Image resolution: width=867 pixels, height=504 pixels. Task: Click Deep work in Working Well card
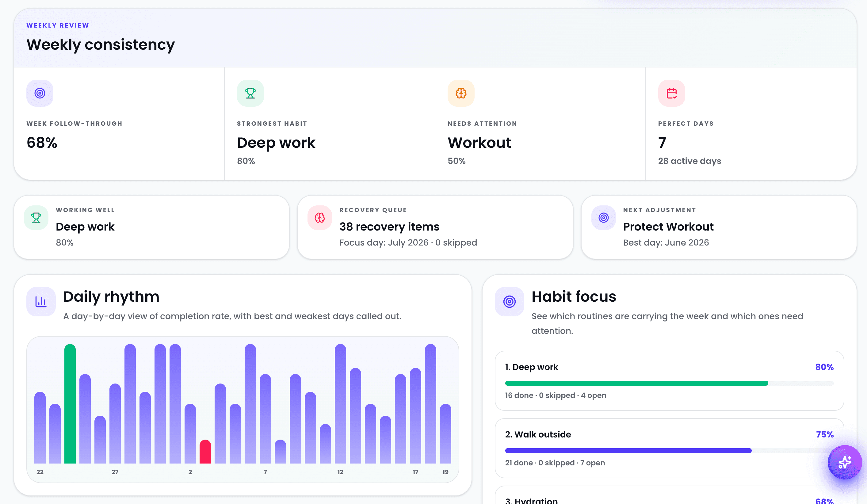pos(85,227)
